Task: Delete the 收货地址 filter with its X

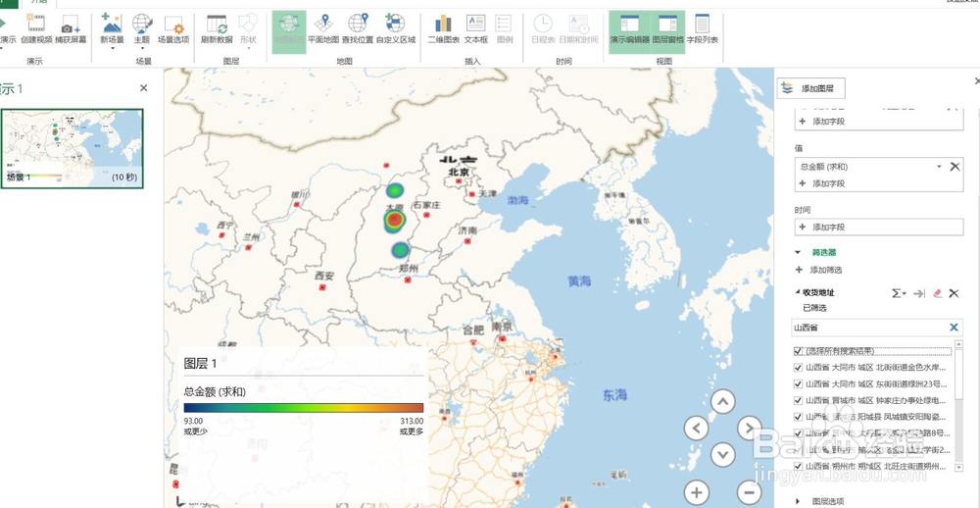Action: click(x=954, y=293)
